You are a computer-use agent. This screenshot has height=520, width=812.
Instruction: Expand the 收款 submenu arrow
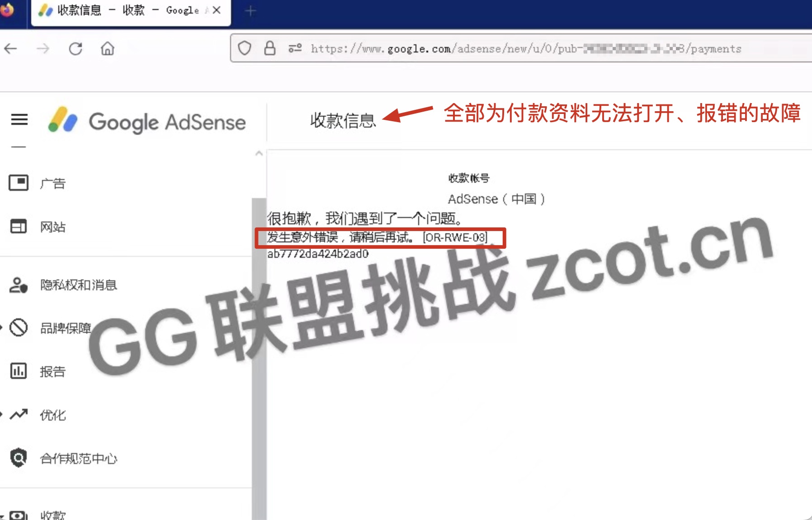[1, 516]
